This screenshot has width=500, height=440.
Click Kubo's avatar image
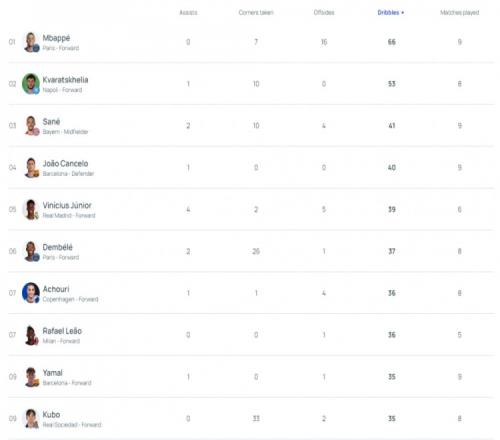(31, 419)
